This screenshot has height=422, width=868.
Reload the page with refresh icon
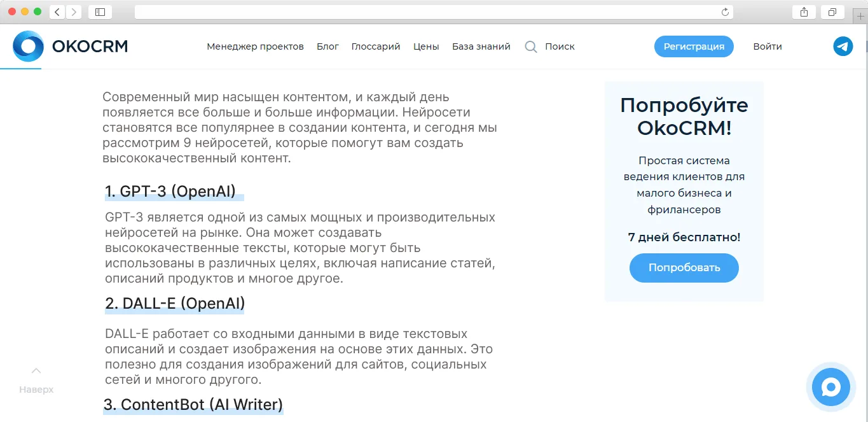click(x=725, y=12)
